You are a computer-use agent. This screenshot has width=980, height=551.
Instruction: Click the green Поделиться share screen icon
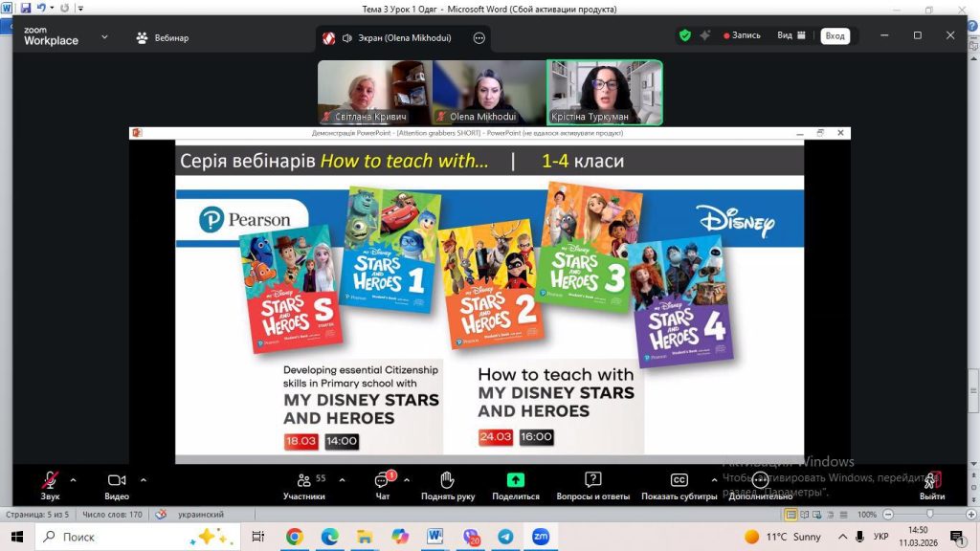(515, 480)
